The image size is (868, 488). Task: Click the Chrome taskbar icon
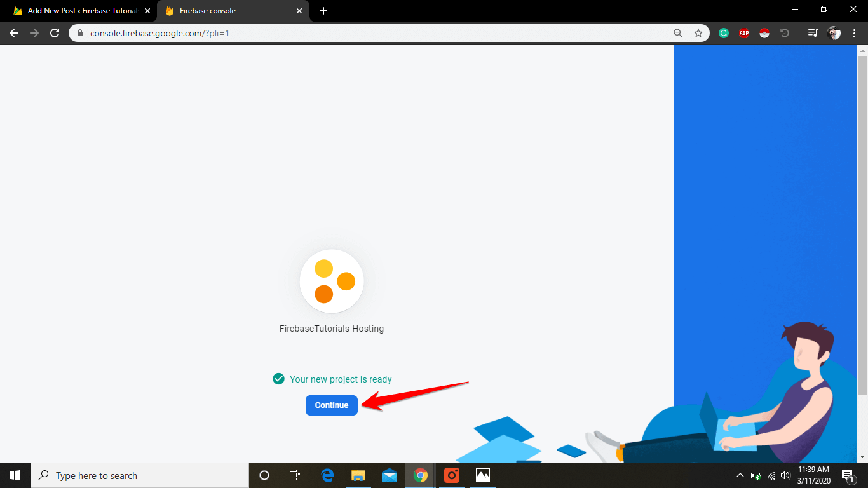421,475
